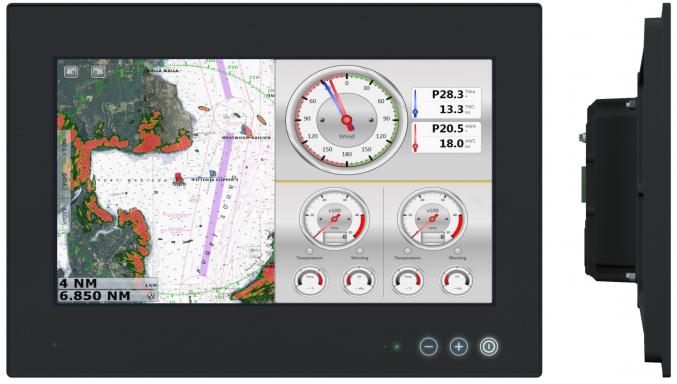Image resolution: width=677 pixels, height=384 pixels.
Task: Select the P28.3 true wind data box
Action: point(446,102)
